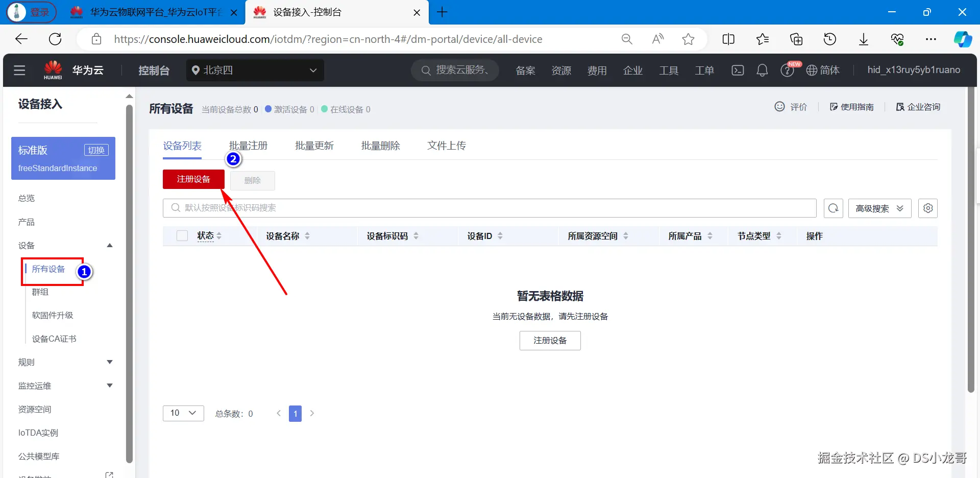Open the 费用 top menu
The image size is (980, 478).
[x=597, y=70]
